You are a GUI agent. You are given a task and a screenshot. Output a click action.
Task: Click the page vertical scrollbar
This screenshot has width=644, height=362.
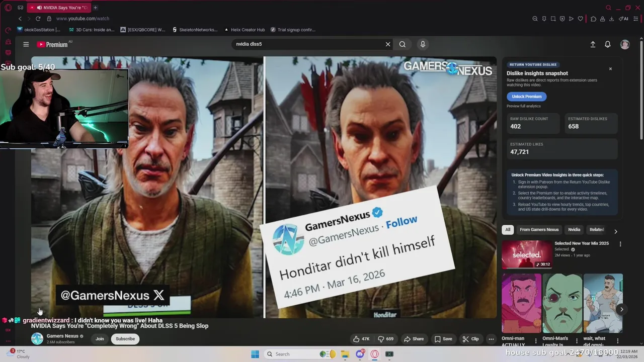click(x=641, y=90)
